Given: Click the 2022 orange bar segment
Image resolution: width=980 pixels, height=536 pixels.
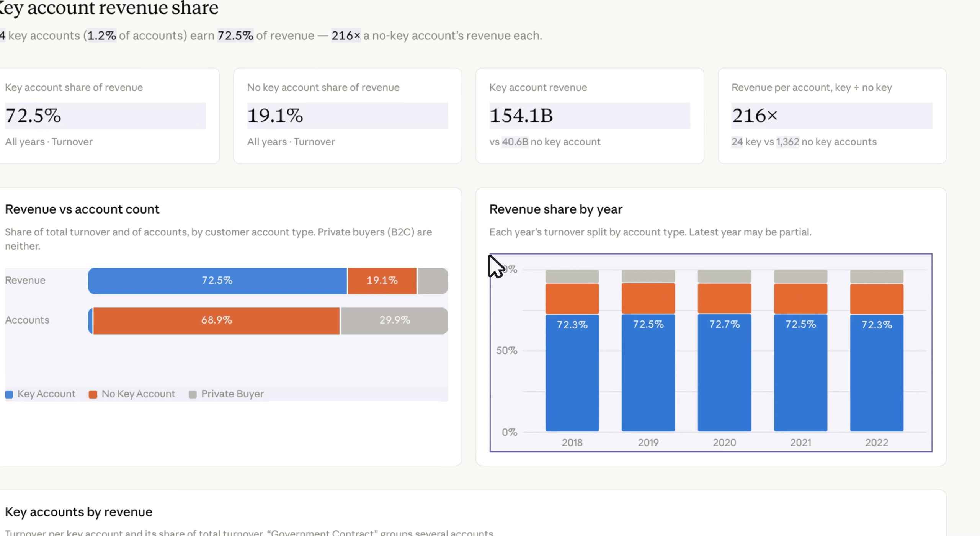Looking at the screenshot, I should 877,299.
